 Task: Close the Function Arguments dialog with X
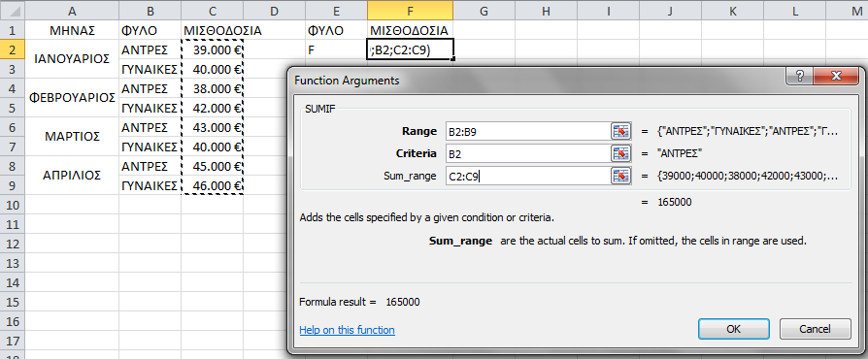835,76
